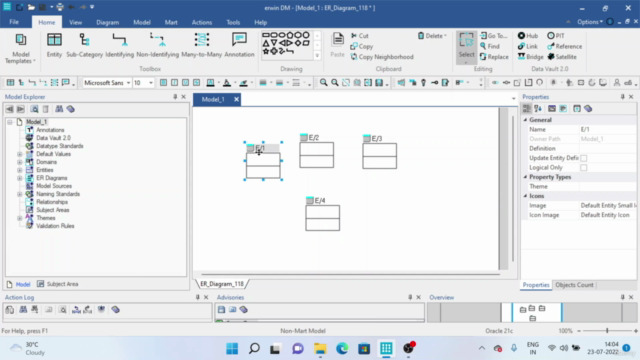The width and height of the screenshot is (640, 360).
Task: Open the Model Templates button
Action: click(21, 48)
